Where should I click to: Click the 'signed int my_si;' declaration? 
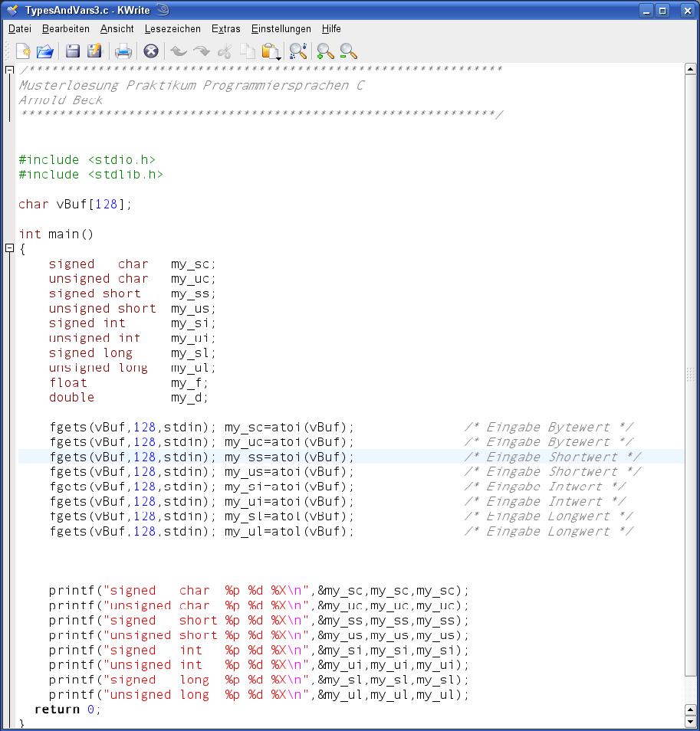coord(133,323)
